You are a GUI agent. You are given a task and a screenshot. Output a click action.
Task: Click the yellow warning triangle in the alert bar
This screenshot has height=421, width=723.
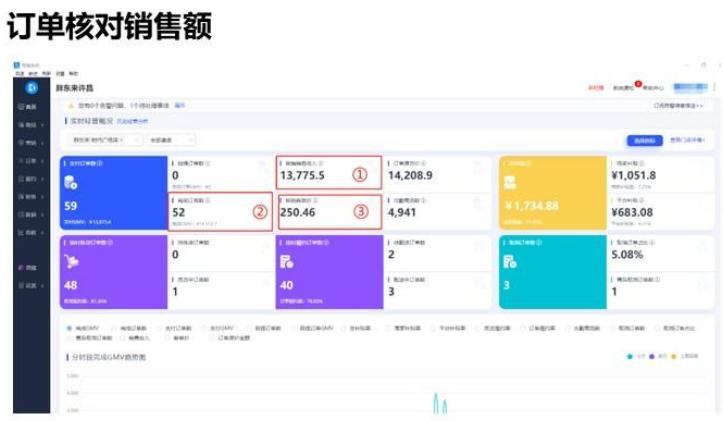(71, 106)
